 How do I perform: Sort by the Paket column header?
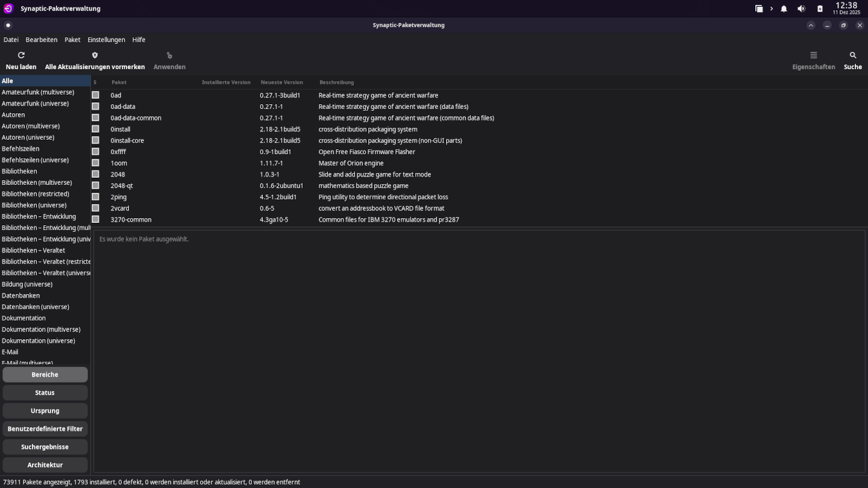coord(119,83)
